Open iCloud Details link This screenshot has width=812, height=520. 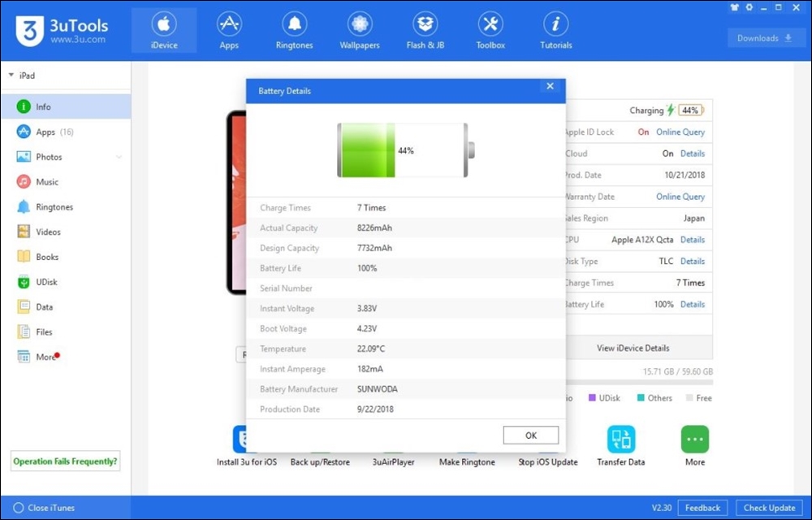pos(693,154)
